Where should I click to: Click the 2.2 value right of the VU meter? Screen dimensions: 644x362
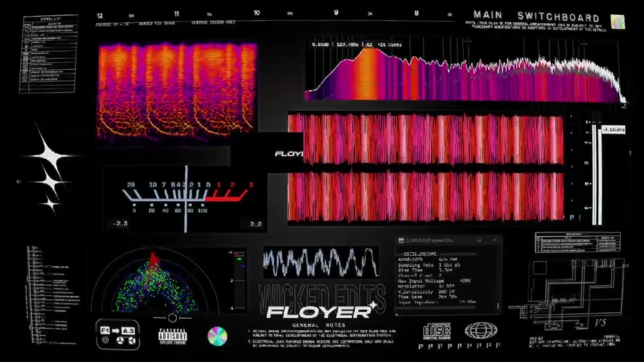click(x=256, y=224)
